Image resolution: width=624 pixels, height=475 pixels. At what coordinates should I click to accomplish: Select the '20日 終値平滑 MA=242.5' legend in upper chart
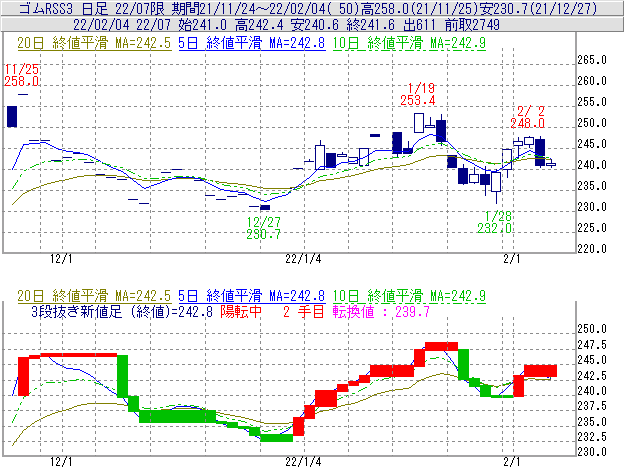[94, 43]
